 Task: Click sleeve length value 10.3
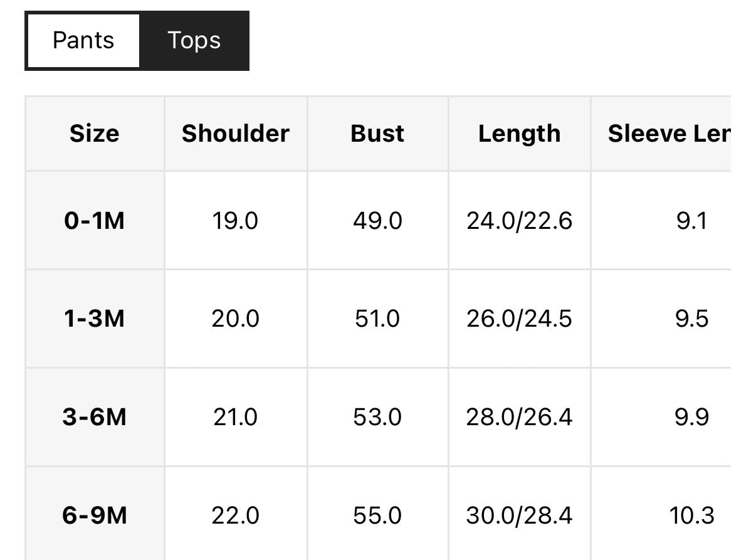click(692, 515)
